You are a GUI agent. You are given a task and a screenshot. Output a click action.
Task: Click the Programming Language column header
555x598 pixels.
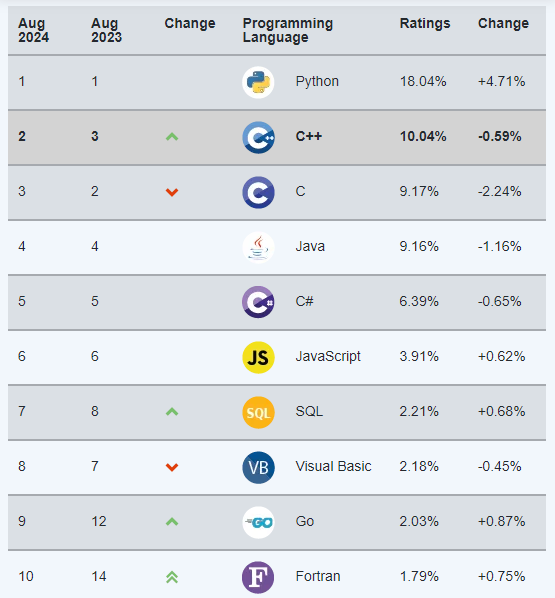click(288, 30)
